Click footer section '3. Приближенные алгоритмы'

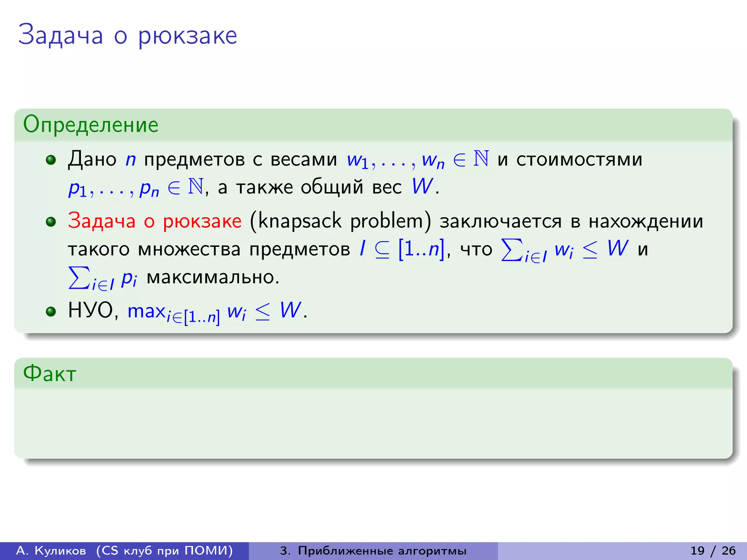pos(373,551)
